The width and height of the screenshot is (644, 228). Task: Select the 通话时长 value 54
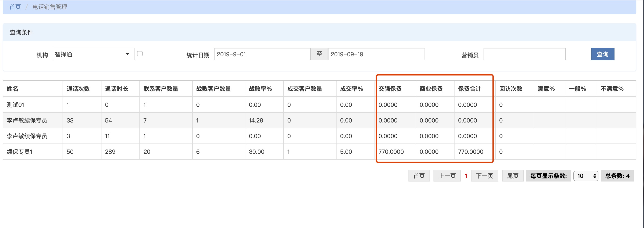(x=109, y=120)
